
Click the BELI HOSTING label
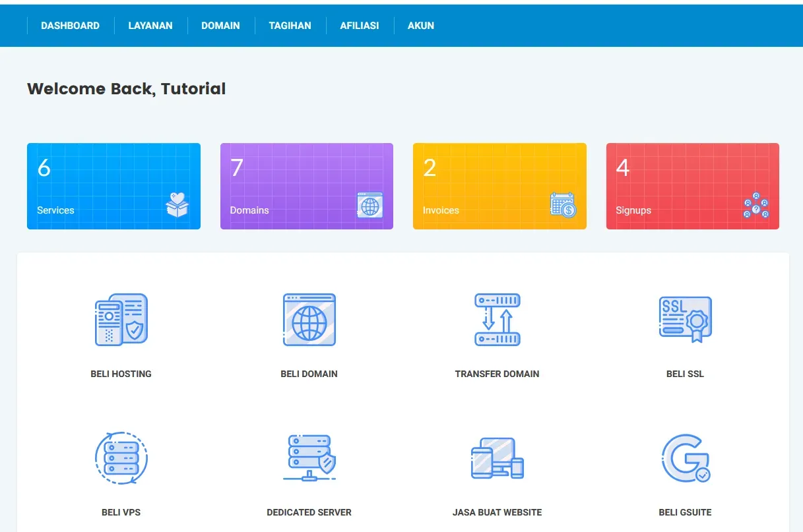click(x=121, y=374)
